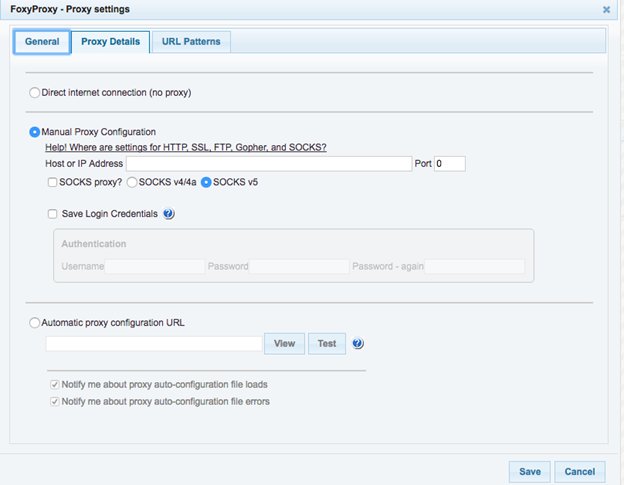
Task: Open the URL Patterns tab
Action: coord(191,42)
